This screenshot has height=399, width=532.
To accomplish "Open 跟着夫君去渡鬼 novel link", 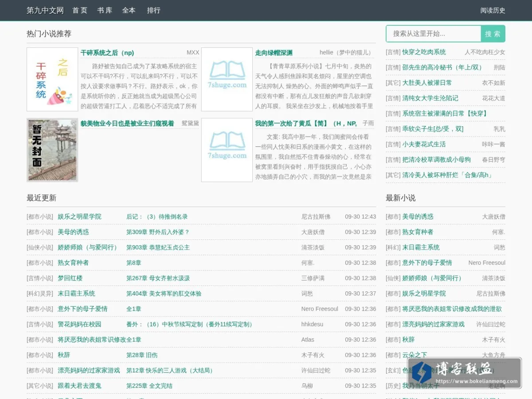I will click(x=79, y=386).
